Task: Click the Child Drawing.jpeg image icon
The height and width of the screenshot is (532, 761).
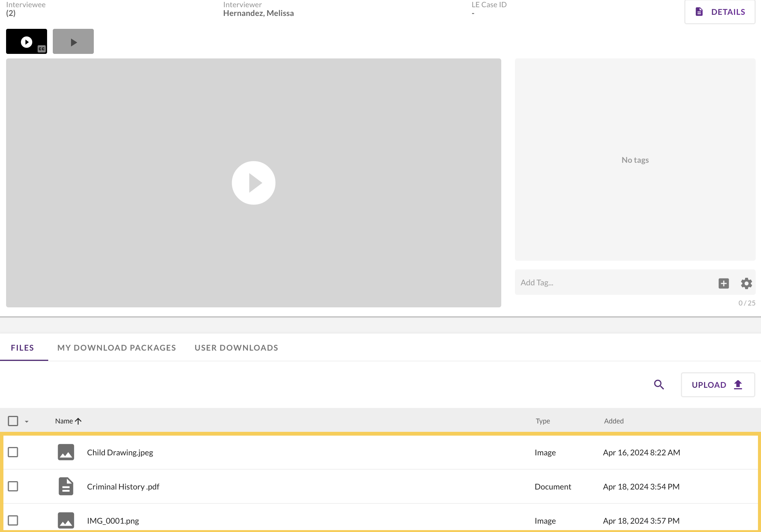Action: point(66,452)
